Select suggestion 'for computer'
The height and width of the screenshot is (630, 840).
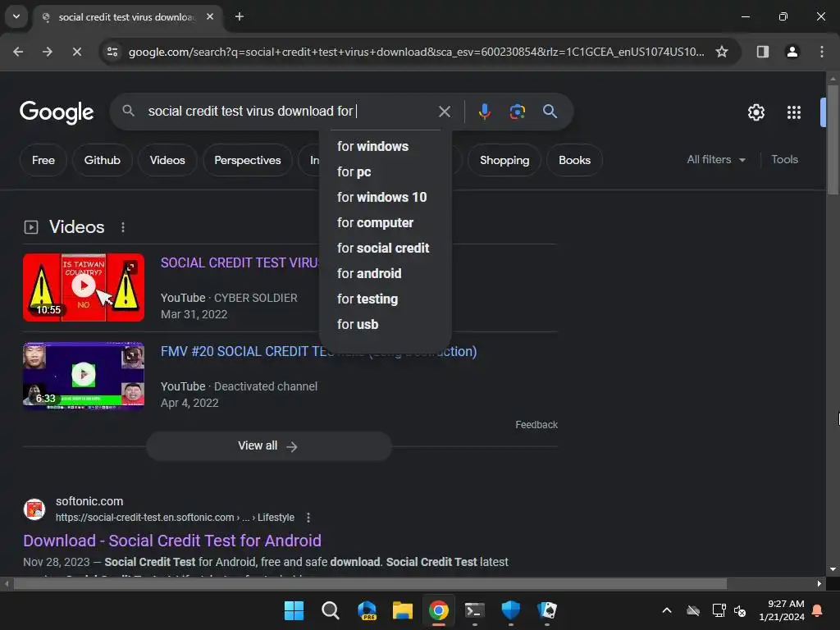coord(386,223)
